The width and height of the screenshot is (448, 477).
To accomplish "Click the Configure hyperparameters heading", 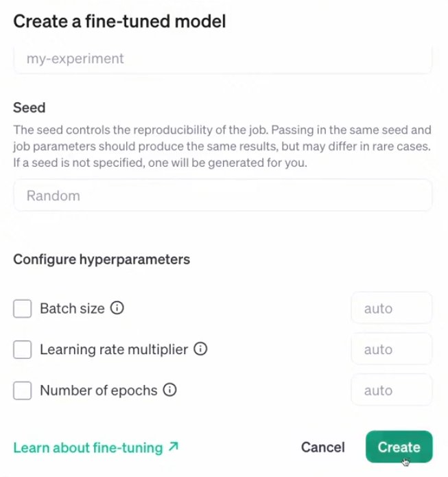I will point(102,260).
